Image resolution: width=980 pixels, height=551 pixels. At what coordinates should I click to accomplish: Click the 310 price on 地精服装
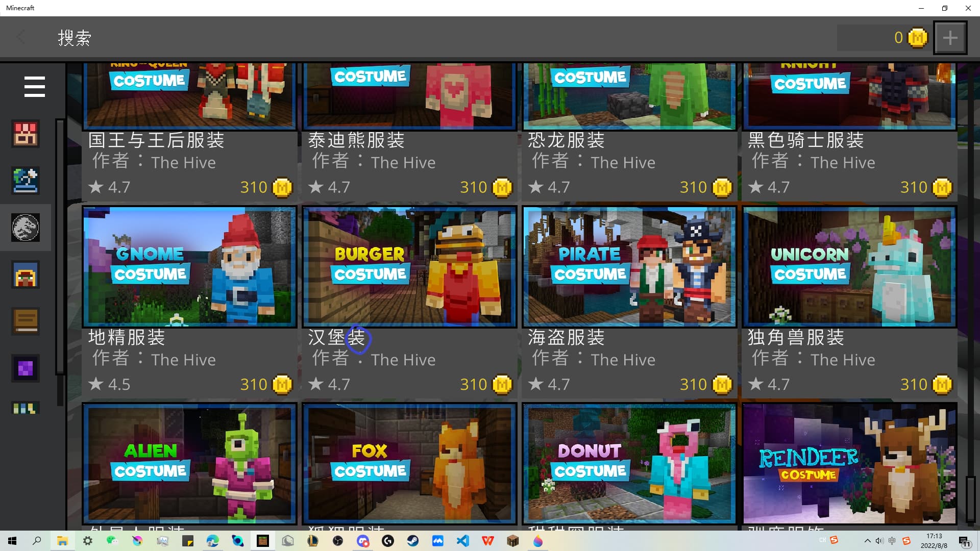coord(254,384)
